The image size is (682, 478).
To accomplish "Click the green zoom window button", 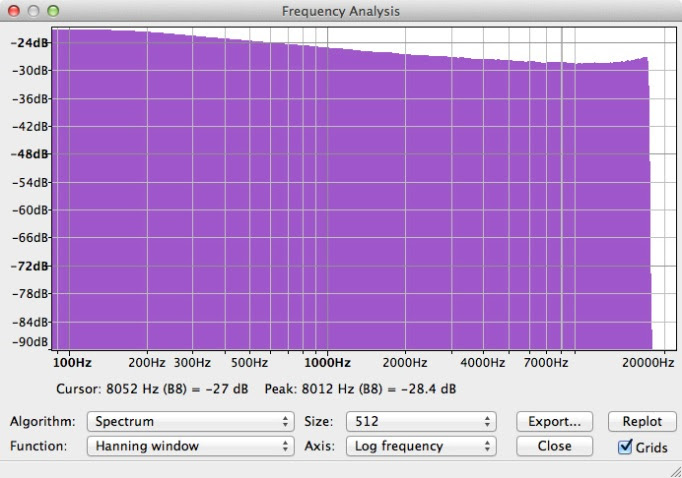I will click(x=53, y=11).
